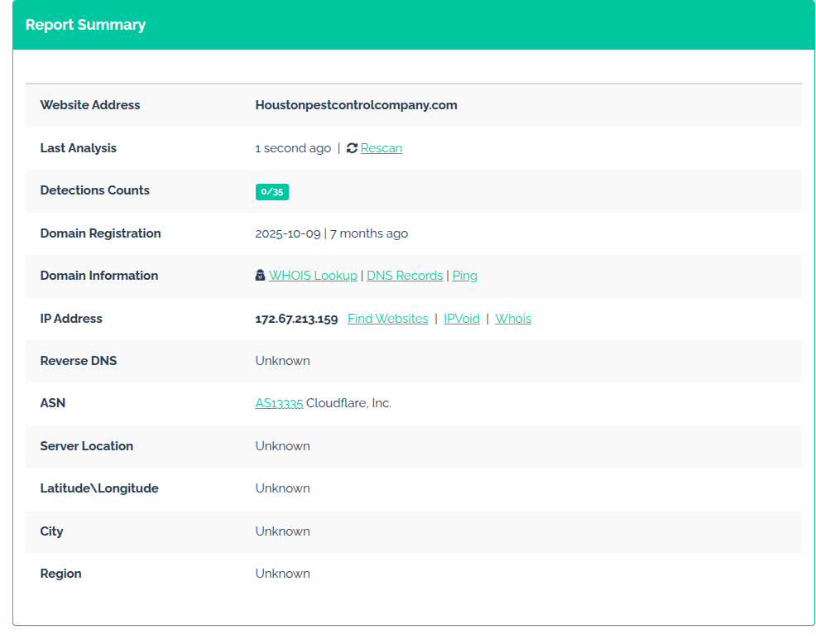Image resolution: width=816 pixels, height=644 pixels.
Task: Click the "1 second ago" timestamp
Action: point(293,148)
